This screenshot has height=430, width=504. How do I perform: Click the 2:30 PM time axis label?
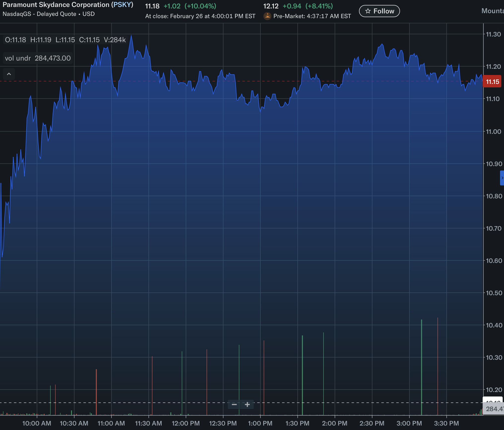tap(372, 423)
